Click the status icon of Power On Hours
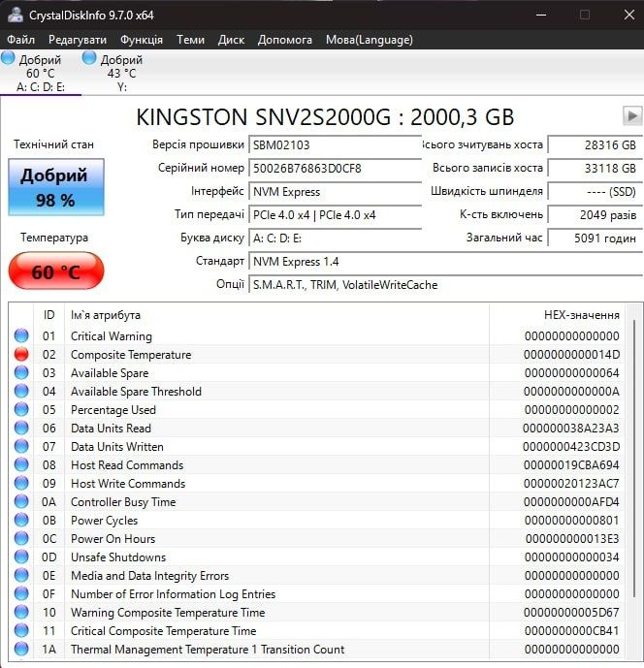 click(x=21, y=538)
